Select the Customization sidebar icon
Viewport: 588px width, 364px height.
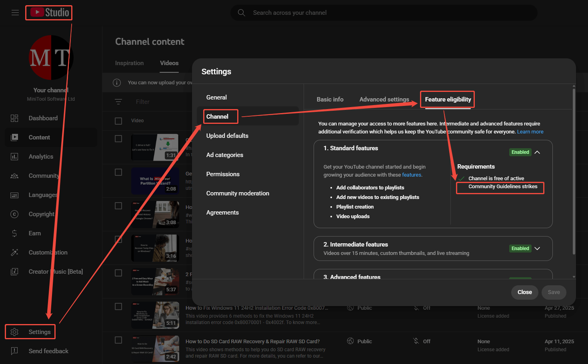tap(14, 252)
